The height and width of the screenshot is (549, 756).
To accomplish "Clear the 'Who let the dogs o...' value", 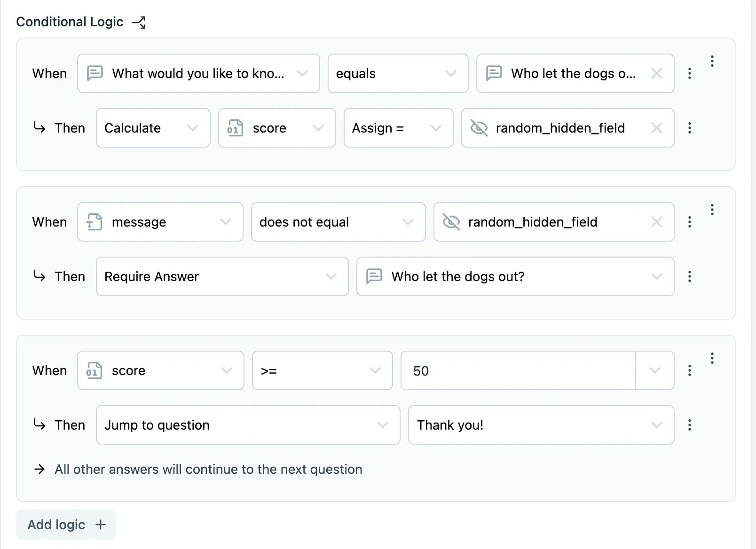I will pos(657,73).
